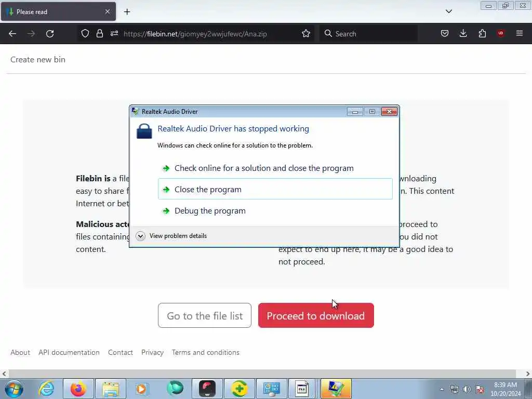Click the green plus-arrows taskbar icon
This screenshot has height=399, width=532.
239,389
